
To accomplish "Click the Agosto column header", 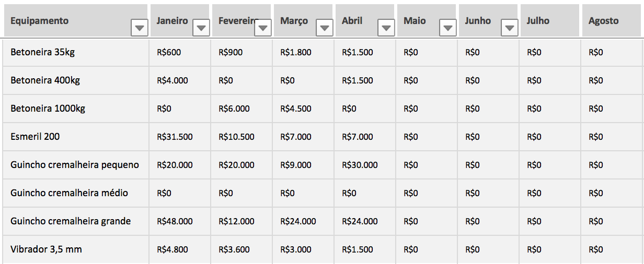I will [x=603, y=21].
